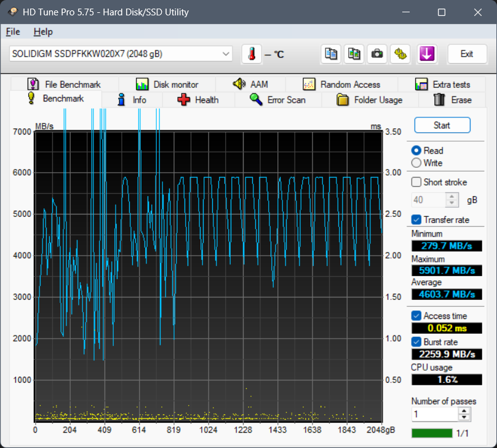
Task: Select the Write radio button
Action: 427,163
